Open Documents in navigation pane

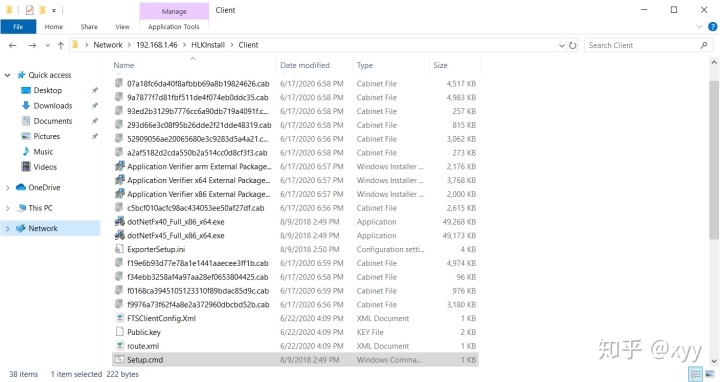(x=52, y=121)
